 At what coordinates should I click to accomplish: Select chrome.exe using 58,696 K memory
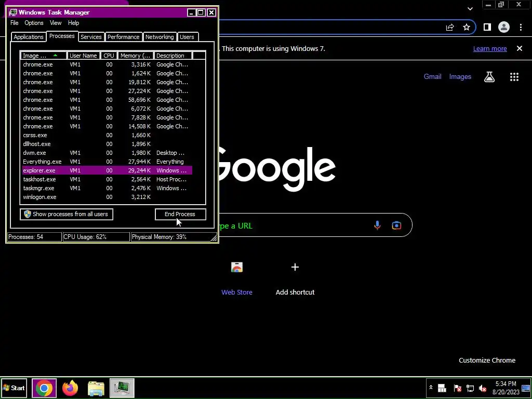point(107,100)
